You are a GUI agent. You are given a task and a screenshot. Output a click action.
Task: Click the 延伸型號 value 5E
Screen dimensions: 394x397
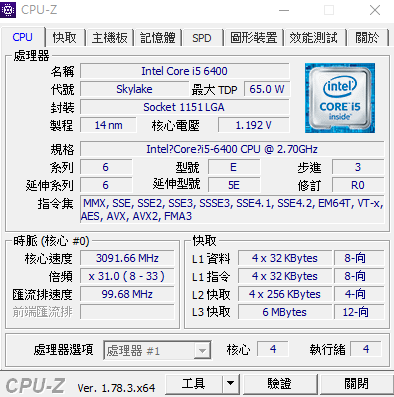[x=234, y=185]
